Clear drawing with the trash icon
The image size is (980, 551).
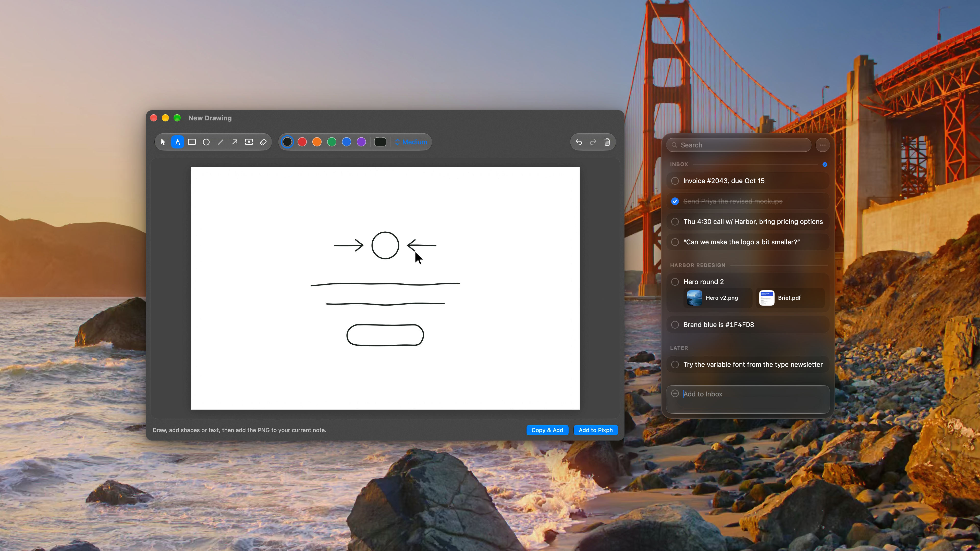click(607, 142)
